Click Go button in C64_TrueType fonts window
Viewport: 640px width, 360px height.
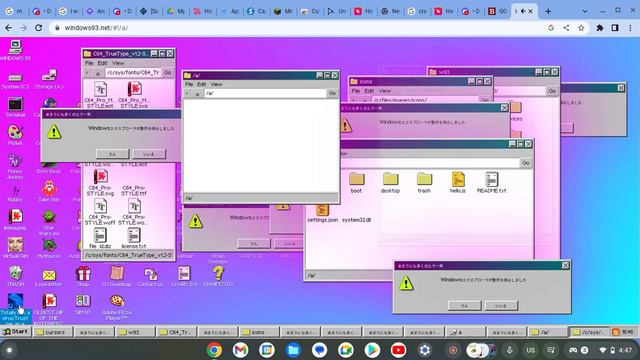click(x=168, y=73)
